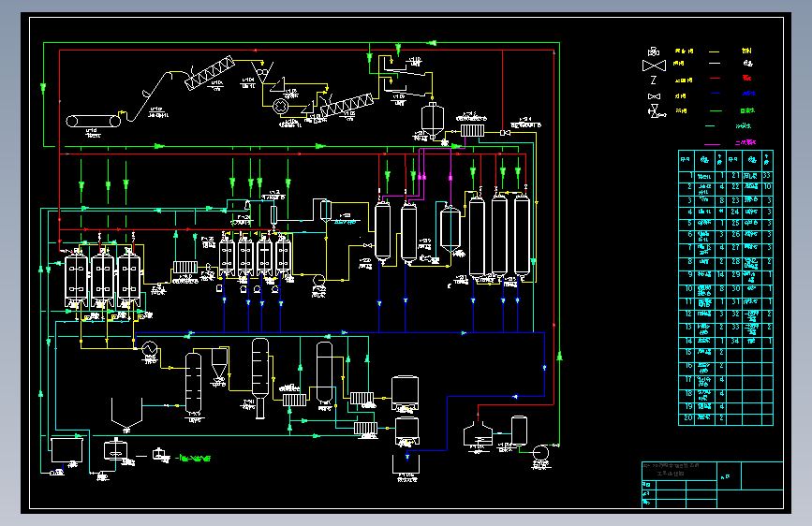Select the top-left inclined screw conveyor symbol
Screen dimensions: 812x526
click(x=210, y=74)
